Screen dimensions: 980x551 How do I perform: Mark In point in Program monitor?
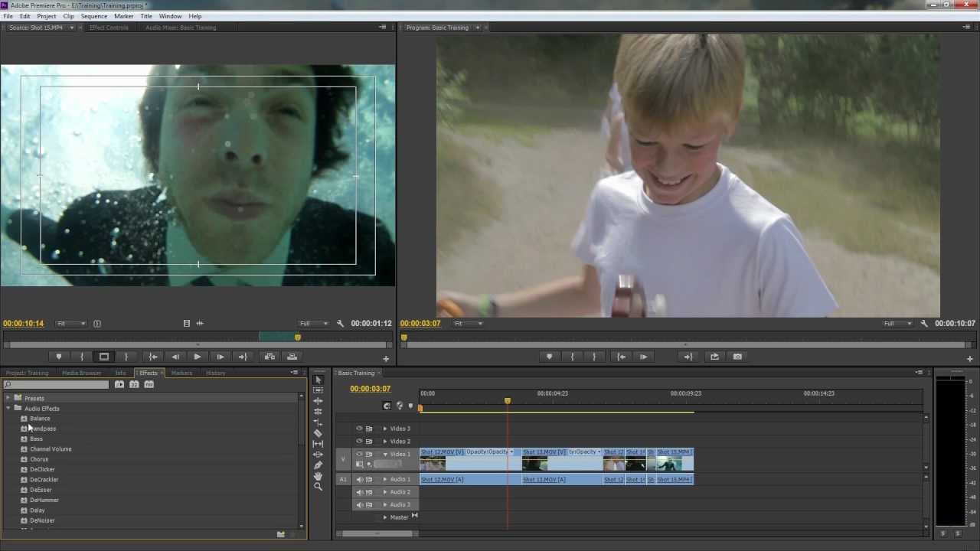click(572, 357)
